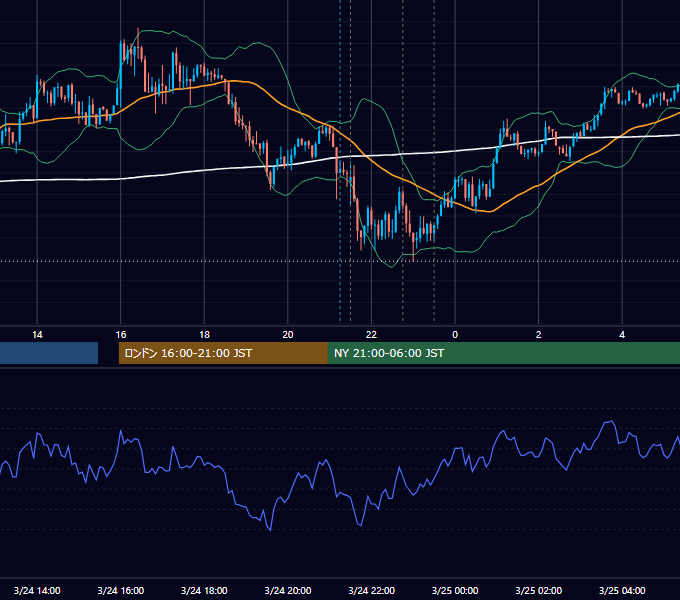
Task: Click the 3/24 18:00 time label
Action: 204,590
